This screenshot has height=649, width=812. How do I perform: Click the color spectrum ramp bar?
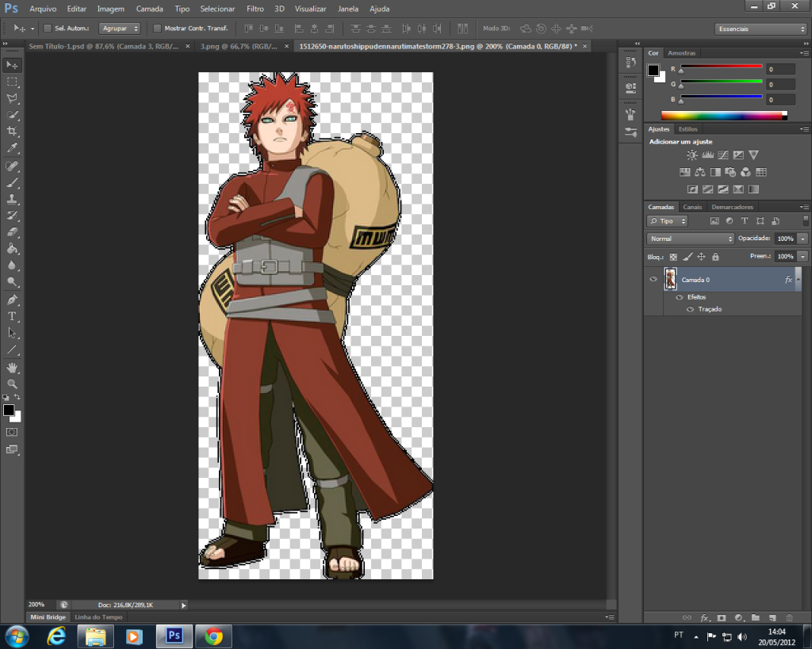tap(723, 115)
